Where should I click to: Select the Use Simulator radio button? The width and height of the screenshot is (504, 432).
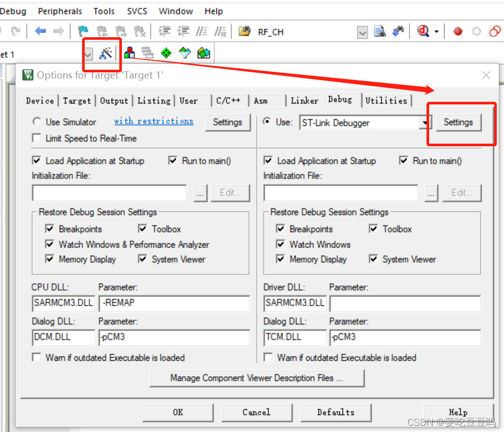(x=37, y=121)
